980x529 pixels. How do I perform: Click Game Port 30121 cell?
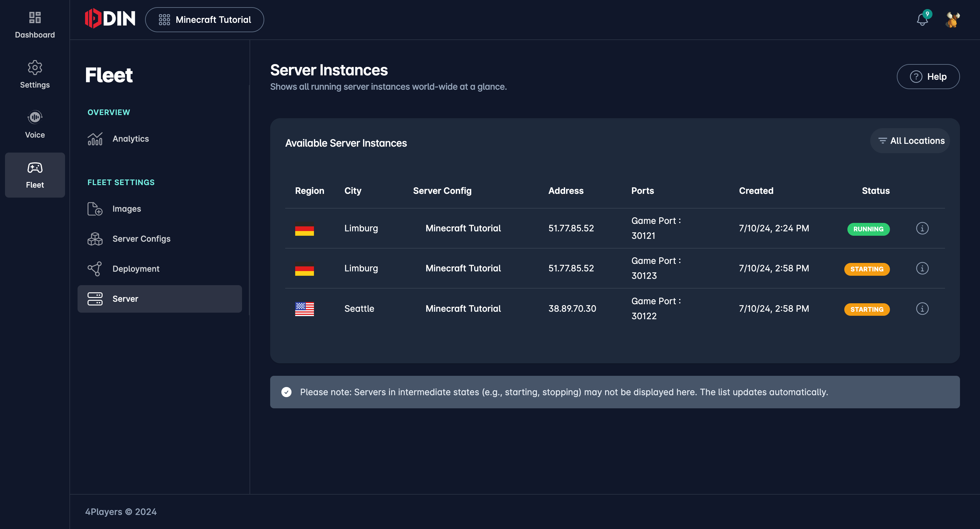[656, 228]
